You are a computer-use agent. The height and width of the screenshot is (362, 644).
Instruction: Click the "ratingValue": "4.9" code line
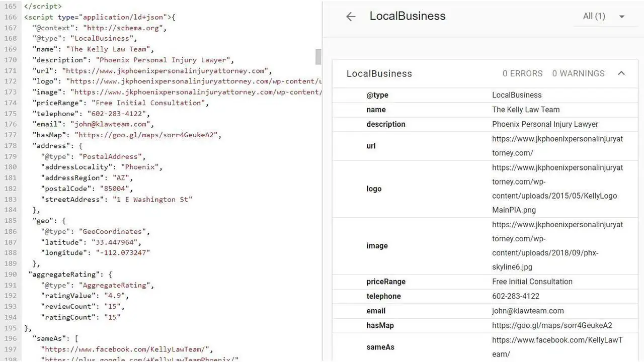coord(85,296)
